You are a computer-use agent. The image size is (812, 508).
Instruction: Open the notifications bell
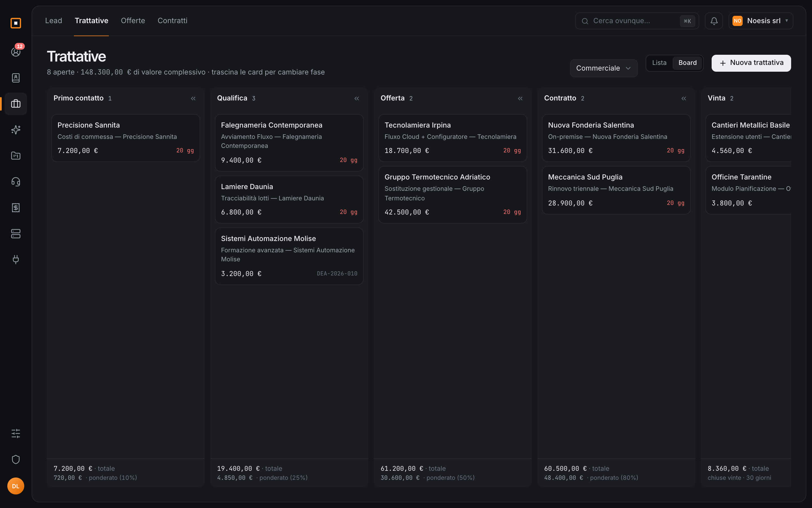(x=714, y=21)
